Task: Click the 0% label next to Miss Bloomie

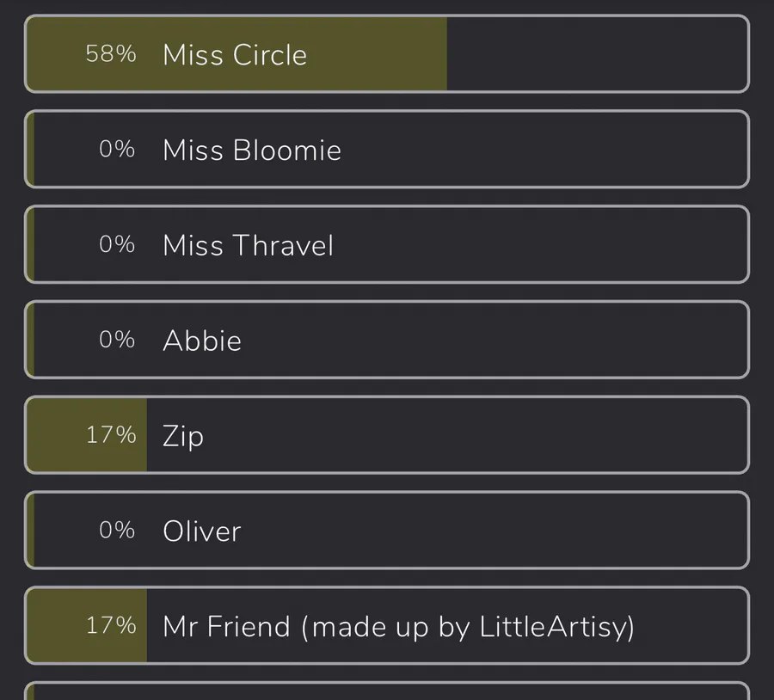Action: click(x=117, y=149)
